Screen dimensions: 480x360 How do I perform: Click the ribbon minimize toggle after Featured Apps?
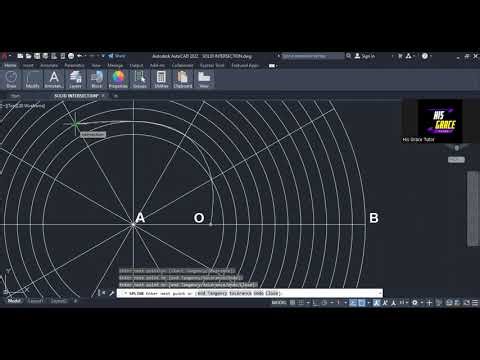point(272,66)
